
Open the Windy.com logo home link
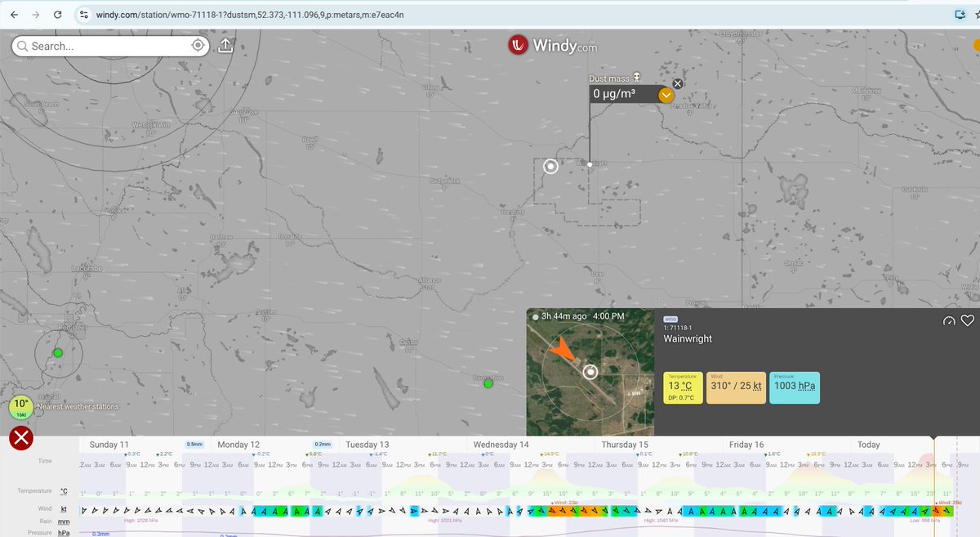click(552, 46)
